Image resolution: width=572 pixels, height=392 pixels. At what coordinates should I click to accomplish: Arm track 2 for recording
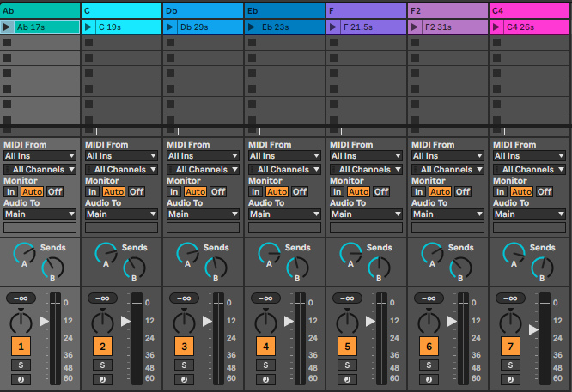(x=102, y=380)
